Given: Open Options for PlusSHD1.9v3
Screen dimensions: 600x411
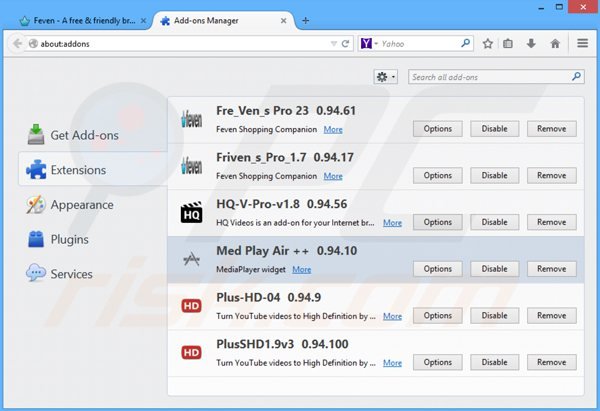Looking at the screenshot, I should [x=437, y=362].
